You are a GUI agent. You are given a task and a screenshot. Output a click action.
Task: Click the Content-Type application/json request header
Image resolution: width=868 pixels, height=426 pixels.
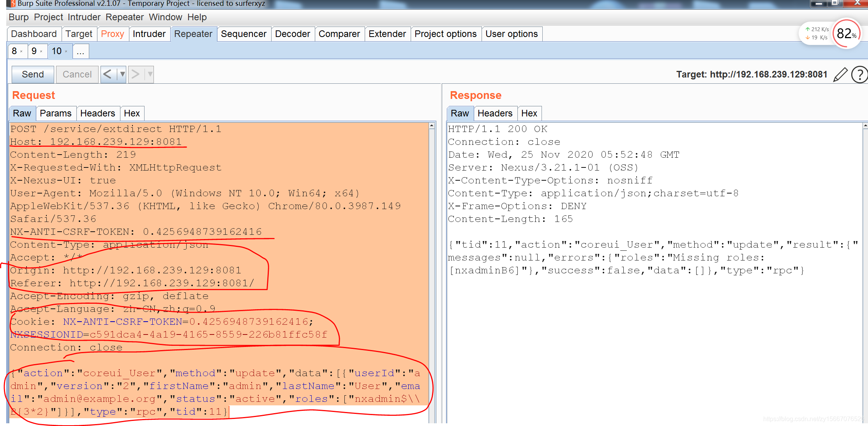(109, 245)
